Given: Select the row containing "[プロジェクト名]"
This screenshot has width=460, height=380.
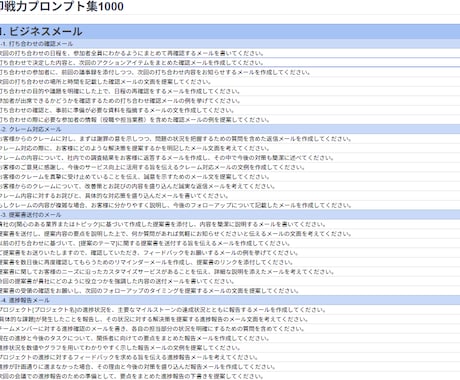Looking at the screenshot, I should click(230, 310).
